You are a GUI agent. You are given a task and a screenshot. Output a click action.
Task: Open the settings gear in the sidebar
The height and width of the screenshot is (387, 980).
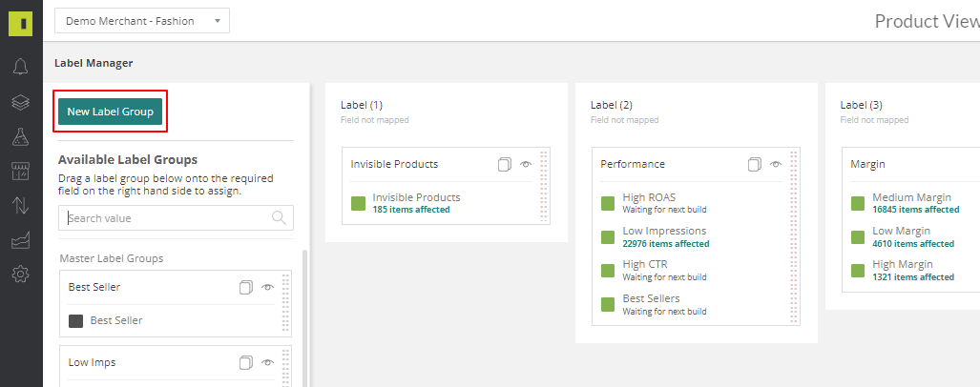[21, 274]
